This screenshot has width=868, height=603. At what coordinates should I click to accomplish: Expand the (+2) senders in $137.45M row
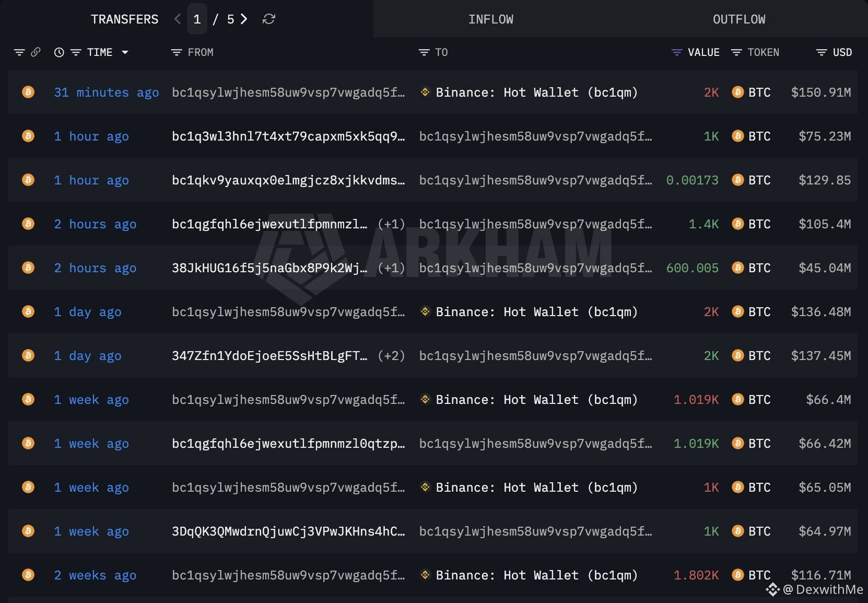pyautogui.click(x=391, y=356)
